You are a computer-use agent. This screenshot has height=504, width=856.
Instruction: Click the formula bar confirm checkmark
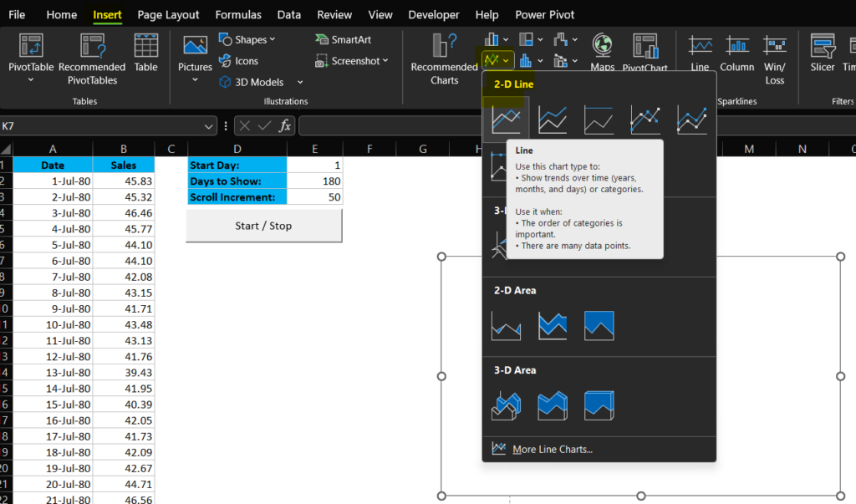click(x=265, y=126)
